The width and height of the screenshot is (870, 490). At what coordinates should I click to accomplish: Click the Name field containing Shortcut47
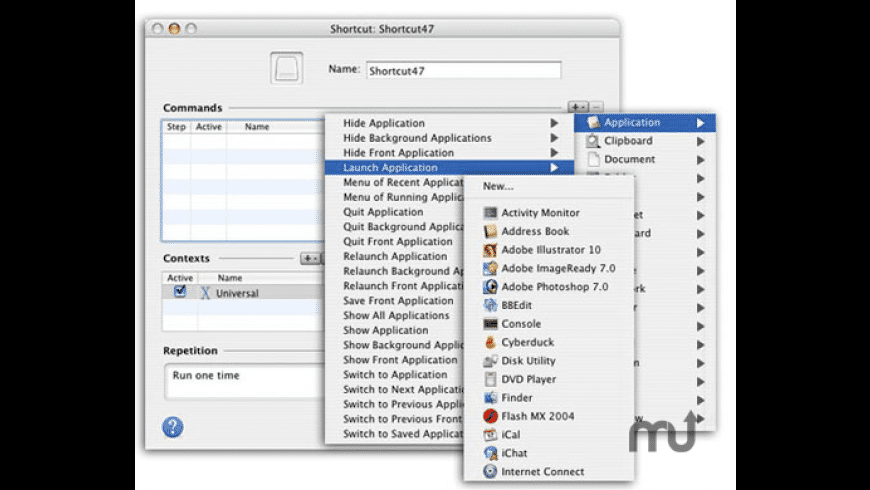point(462,71)
